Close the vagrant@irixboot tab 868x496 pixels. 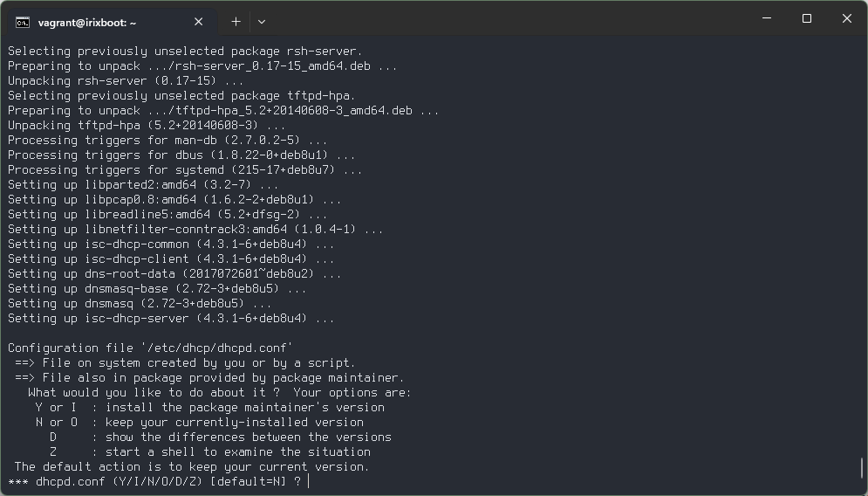[x=199, y=22]
